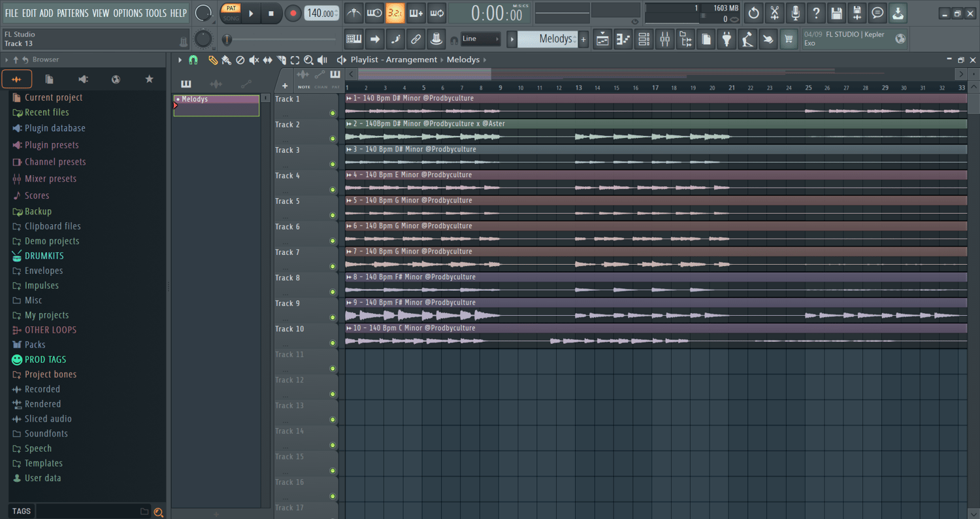This screenshot has height=519, width=980.
Task: Click the metronome icon in the top toolbar
Action: pos(353,12)
